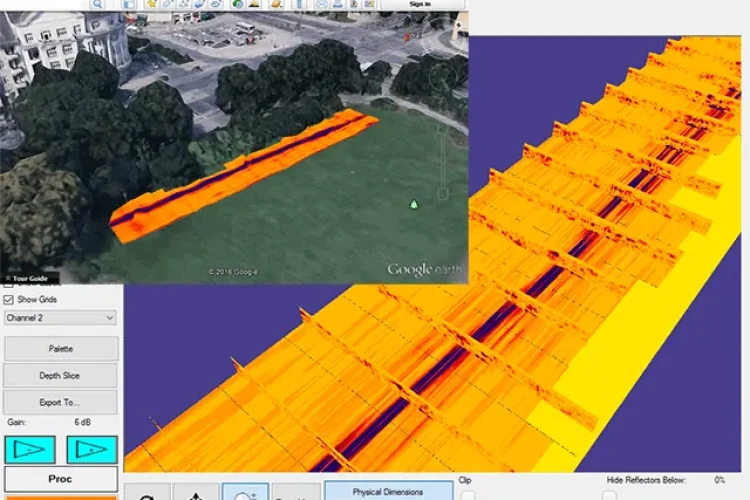Click the Palette button
Viewport: 750px width, 500px height.
[61, 349]
